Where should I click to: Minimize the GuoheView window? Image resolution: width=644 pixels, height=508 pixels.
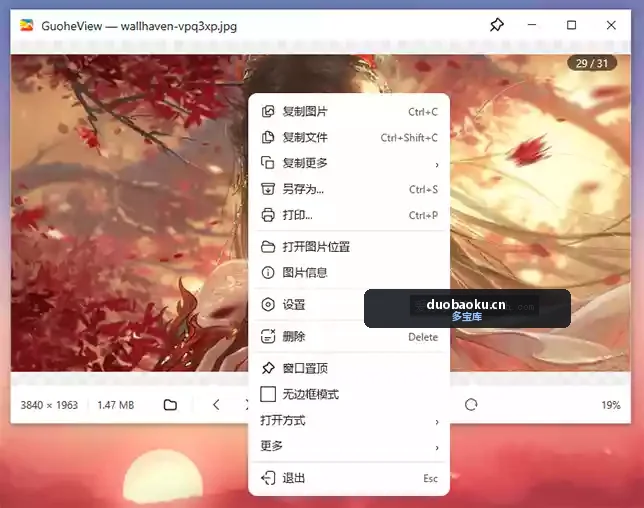click(x=532, y=25)
